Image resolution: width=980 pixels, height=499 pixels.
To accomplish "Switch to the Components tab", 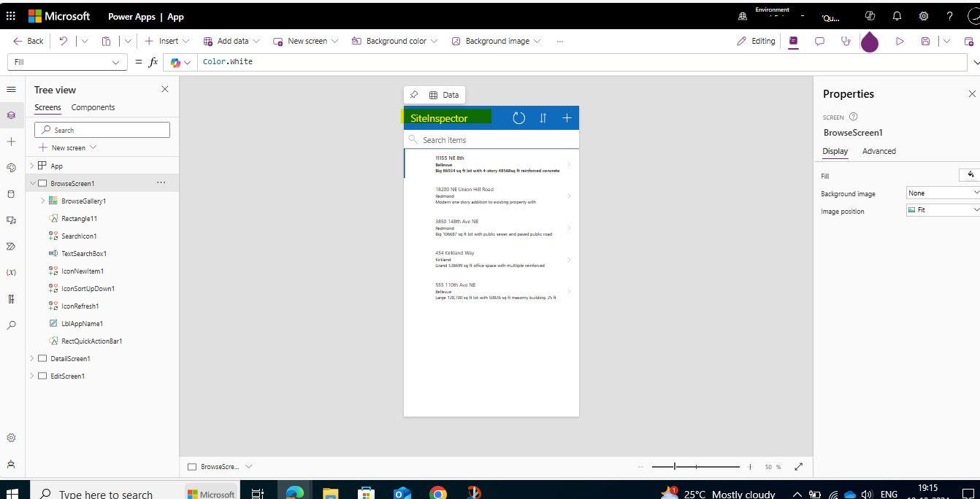I will 93,107.
